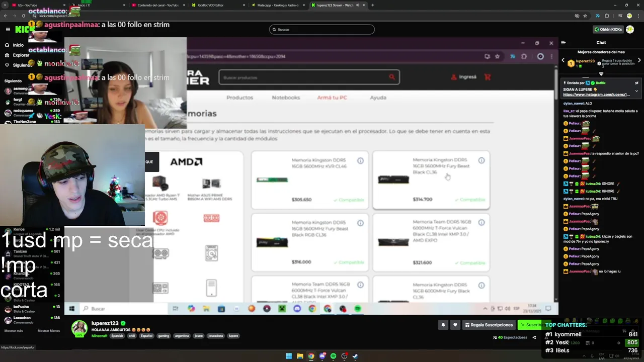Open Spotify on the bottom taskbar
Image resolution: width=644 pixels, height=362 pixels.
(333, 356)
